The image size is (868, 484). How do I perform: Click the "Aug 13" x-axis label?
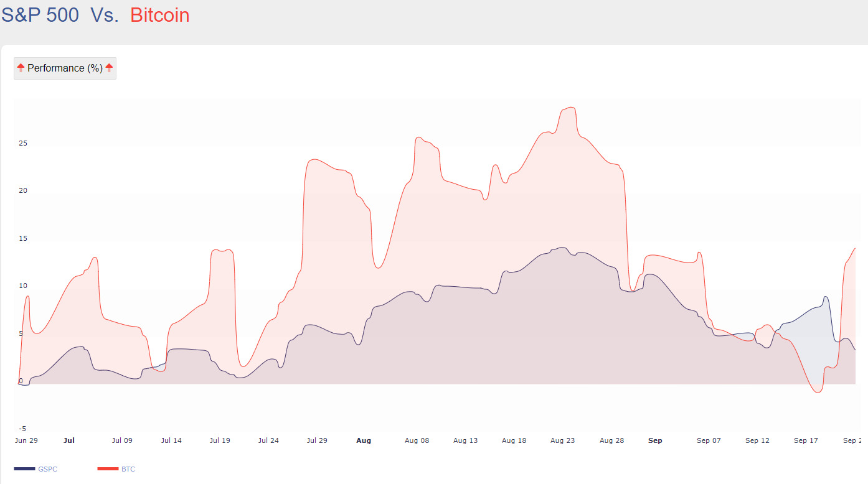465,440
